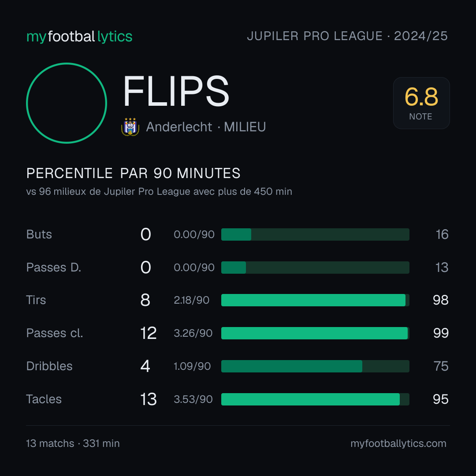Click the Dribbles percentile bar
This screenshot has height=476, width=476.
tap(315, 366)
